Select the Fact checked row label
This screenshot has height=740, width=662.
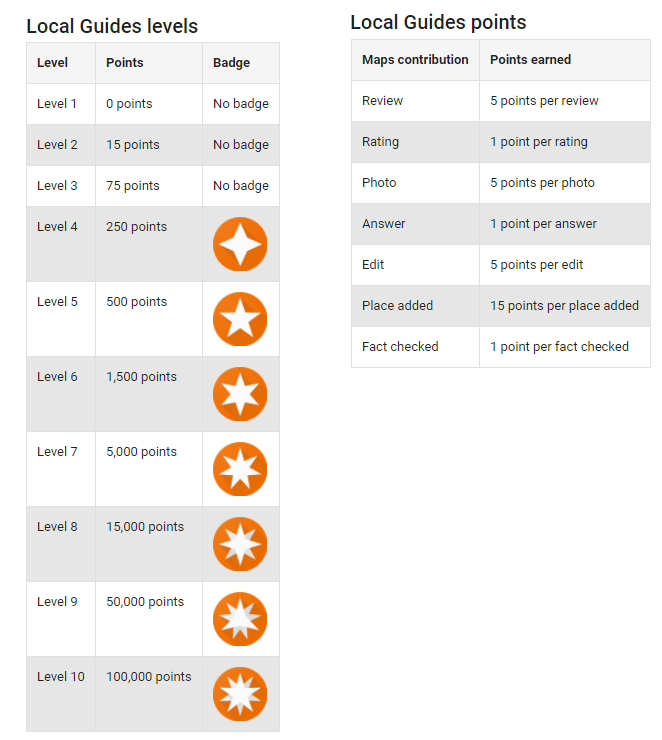(x=400, y=347)
